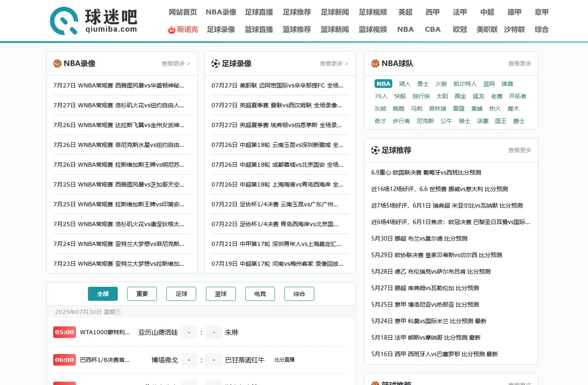Open the 凯尔特人 team link

pos(465,84)
